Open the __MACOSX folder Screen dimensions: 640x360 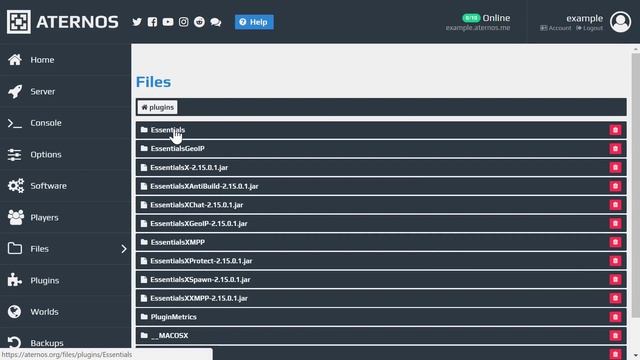[x=169, y=336]
